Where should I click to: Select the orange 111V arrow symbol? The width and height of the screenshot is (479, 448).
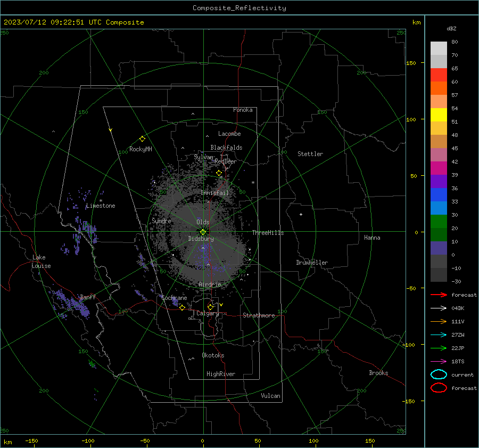439,321
